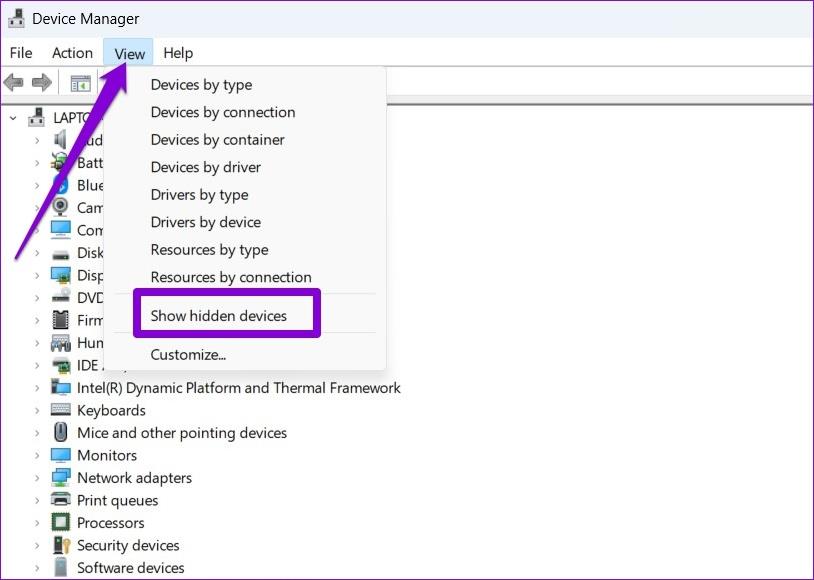Image resolution: width=814 pixels, height=580 pixels.
Task: Click the Device Manager title bar icon
Action: pyautogui.click(x=15, y=17)
